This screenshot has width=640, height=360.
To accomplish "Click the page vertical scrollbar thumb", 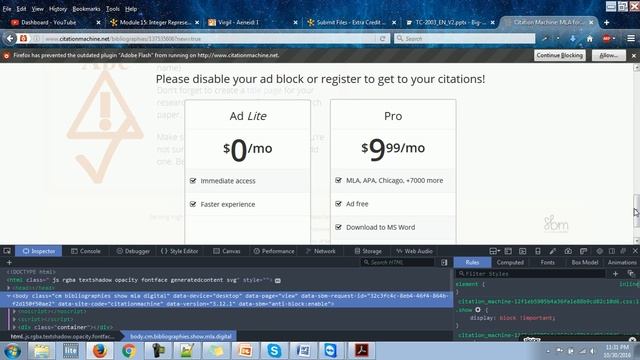I will [636, 211].
